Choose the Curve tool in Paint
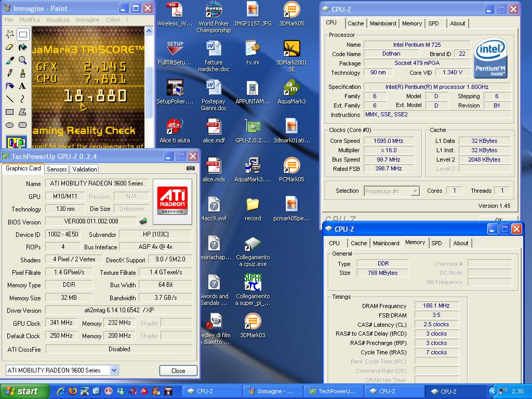Viewport: 532px width, 399px height. pos(23,99)
